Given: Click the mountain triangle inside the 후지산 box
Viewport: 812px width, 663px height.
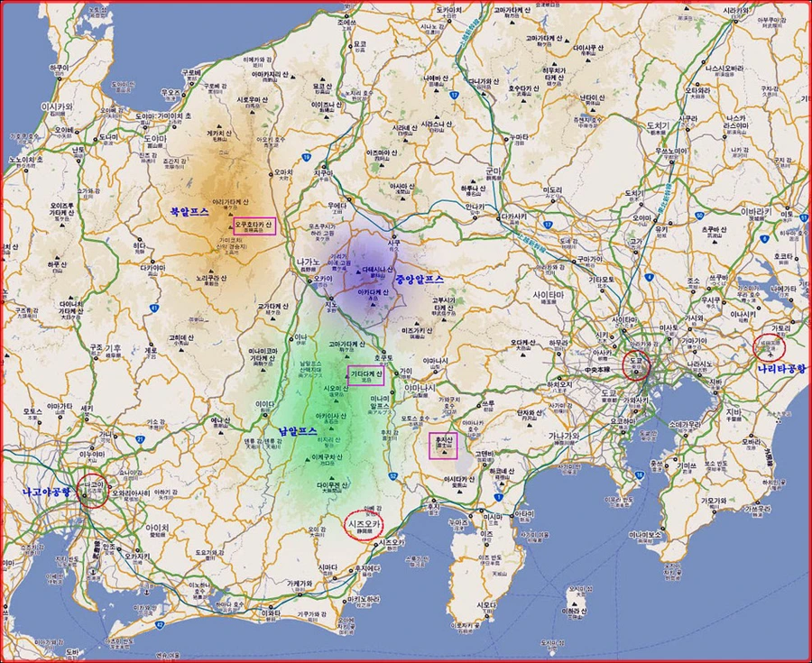Looking at the screenshot, I should [445, 451].
